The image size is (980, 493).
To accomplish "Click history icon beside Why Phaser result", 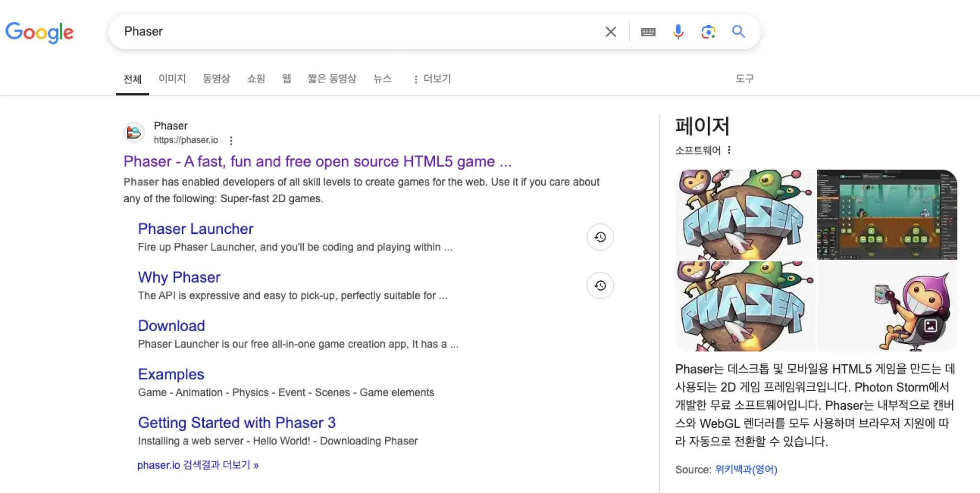I will click(600, 285).
